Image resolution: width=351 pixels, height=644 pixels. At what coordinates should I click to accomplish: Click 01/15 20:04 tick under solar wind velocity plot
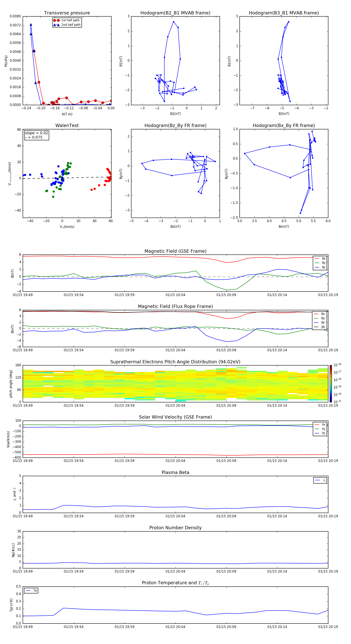click(x=175, y=461)
